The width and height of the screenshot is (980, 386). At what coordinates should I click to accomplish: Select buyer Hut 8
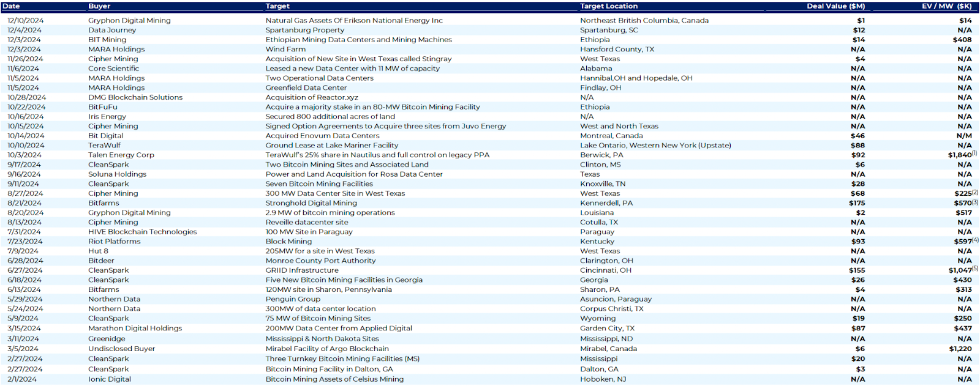(98, 251)
